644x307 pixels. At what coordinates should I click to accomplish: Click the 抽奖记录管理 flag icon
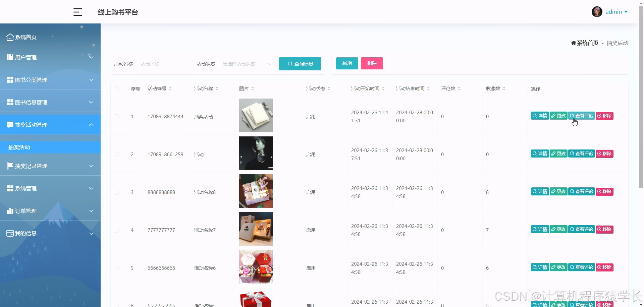click(x=10, y=166)
